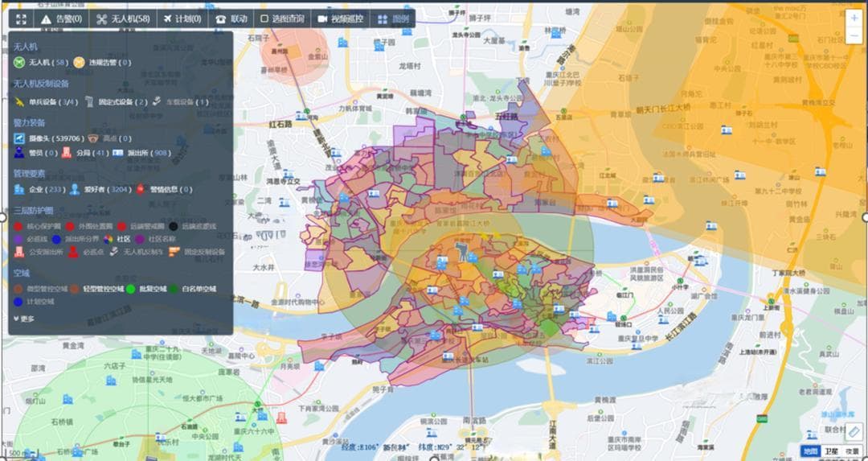Toggle the black-dot remote patrol line layer
The width and height of the screenshot is (868, 461).
[193, 226]
